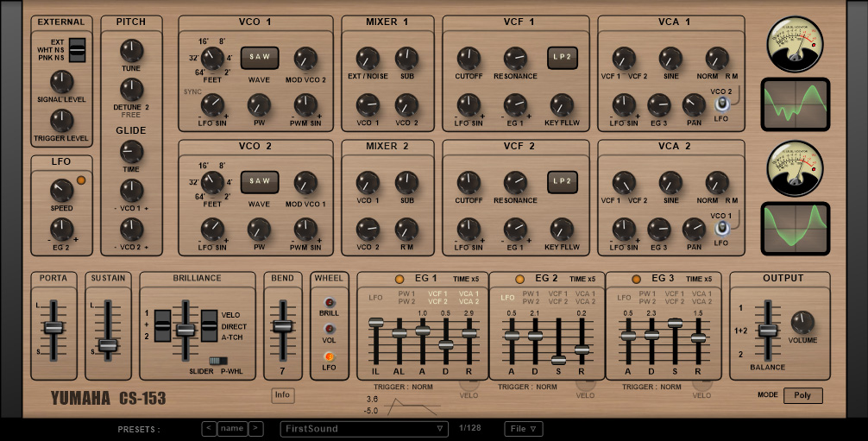Open the VCO 2 SAW wave selector
868x441 pixels.
(x=259, y=182)
